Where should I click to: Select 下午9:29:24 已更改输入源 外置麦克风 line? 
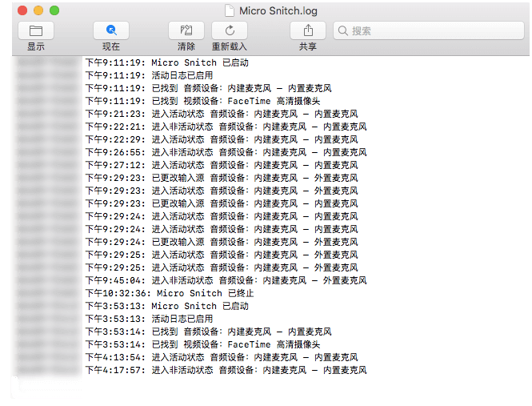[x=222, y=242]
